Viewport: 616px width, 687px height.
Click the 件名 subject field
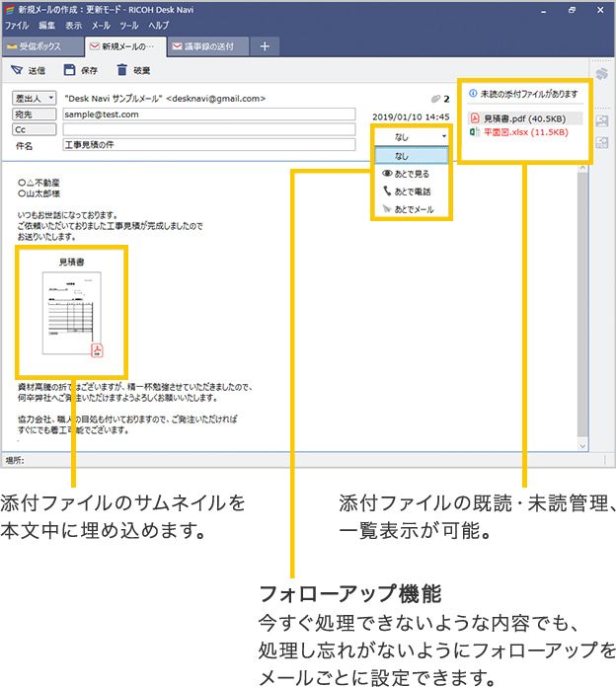[x=207, y=145]
